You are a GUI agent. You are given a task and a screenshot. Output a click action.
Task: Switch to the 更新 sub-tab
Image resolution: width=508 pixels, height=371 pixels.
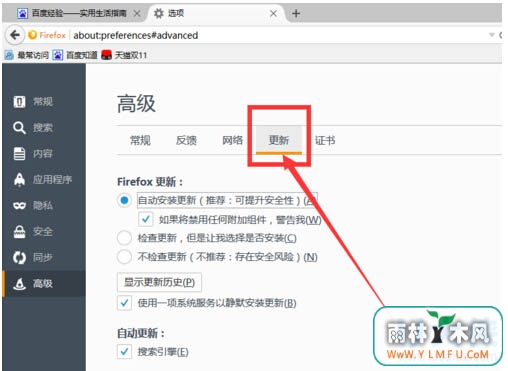point(279,140)
